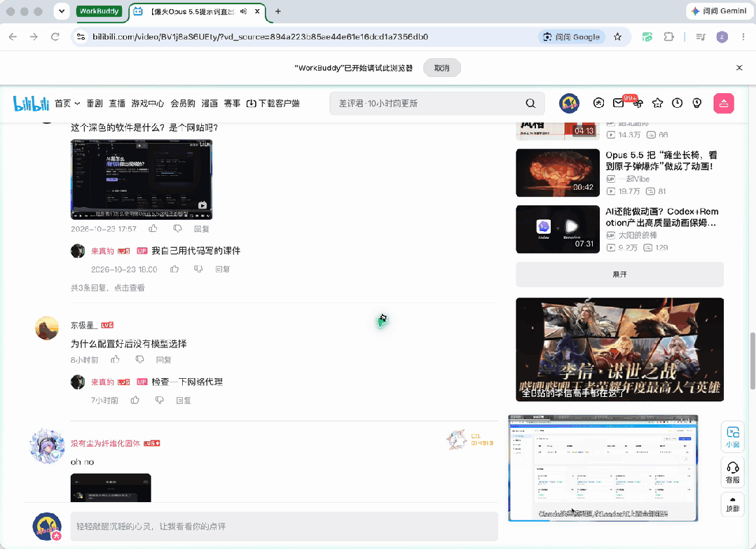Click 取消 to stop WorkBuddy debugging
This screenshot has width=756, height=549.
441,68
